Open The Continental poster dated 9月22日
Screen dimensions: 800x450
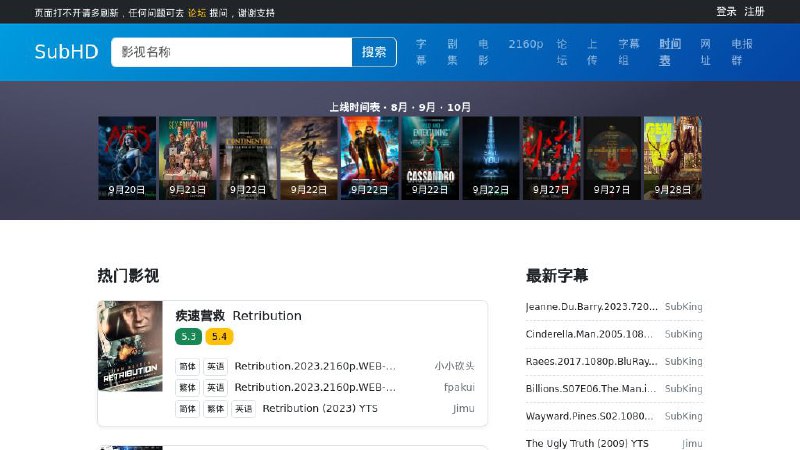(x=248, y=158)
